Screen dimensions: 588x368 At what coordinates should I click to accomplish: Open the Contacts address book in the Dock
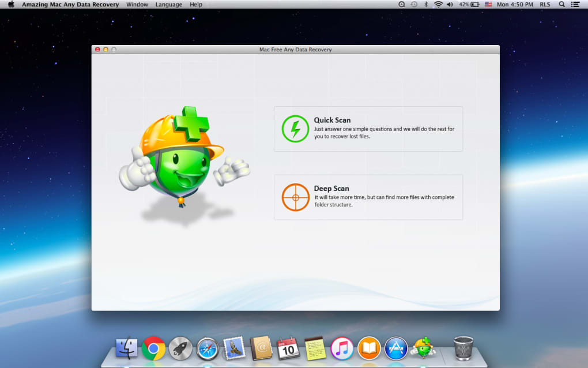pos(261,348)
